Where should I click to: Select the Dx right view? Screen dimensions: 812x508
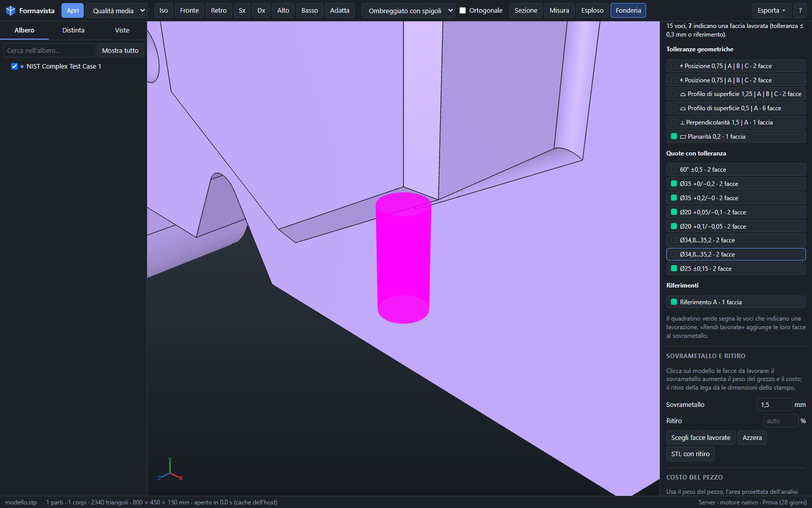(x=261, y=11)
